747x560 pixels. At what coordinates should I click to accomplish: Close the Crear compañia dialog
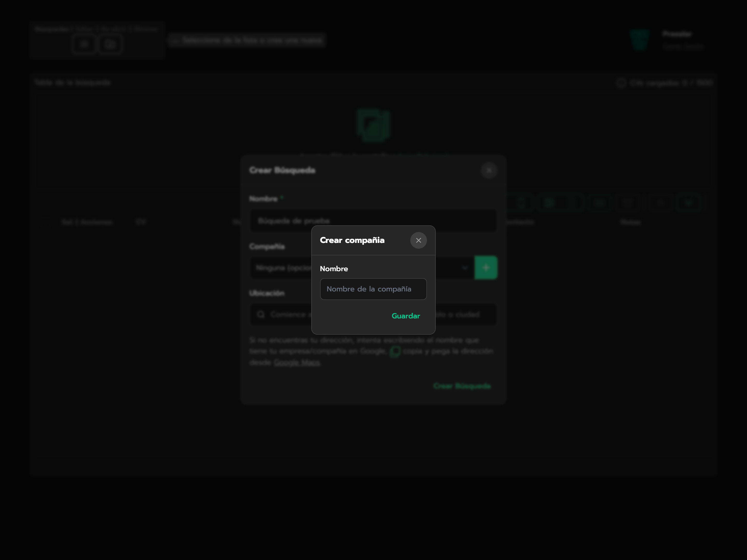[418, 240]
